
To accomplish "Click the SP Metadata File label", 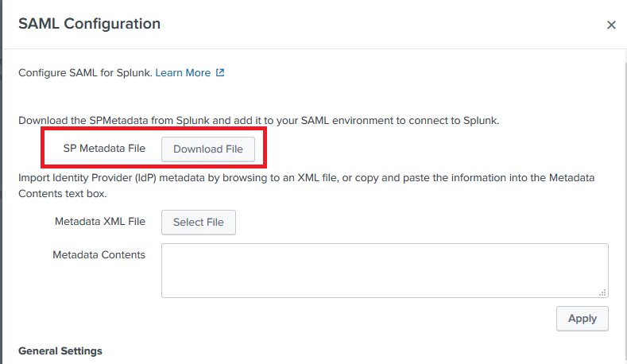I will [104, 149].
